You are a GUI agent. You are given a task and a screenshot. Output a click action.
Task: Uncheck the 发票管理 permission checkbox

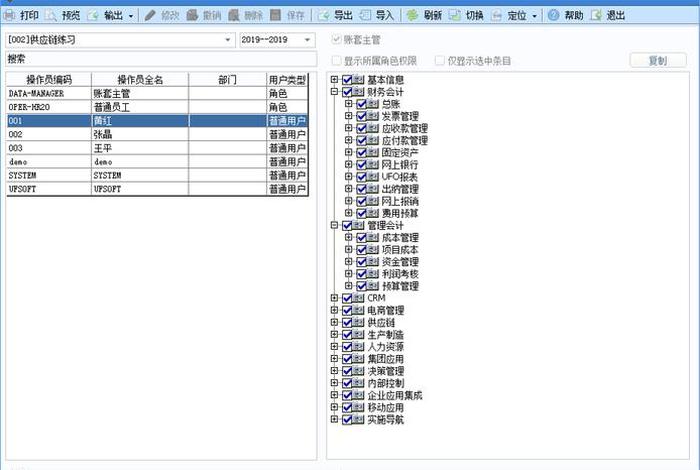click(362, 116)
